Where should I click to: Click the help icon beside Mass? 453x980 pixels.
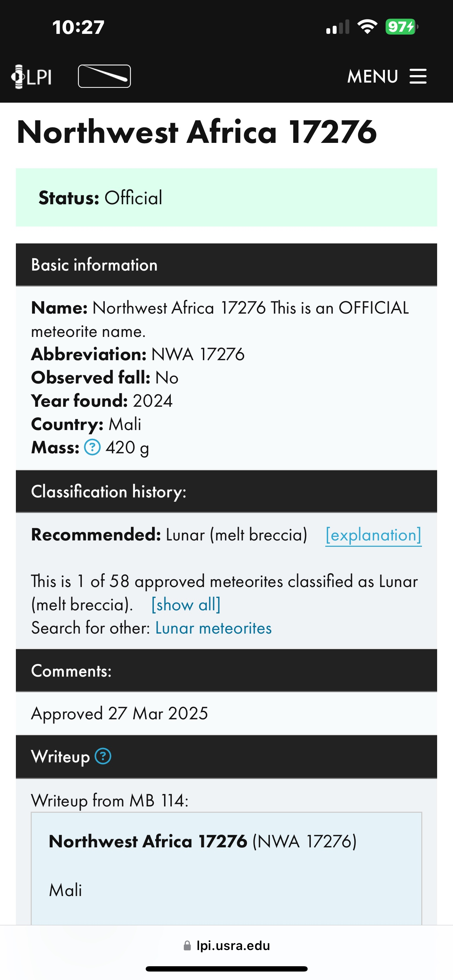click(92, 447)
